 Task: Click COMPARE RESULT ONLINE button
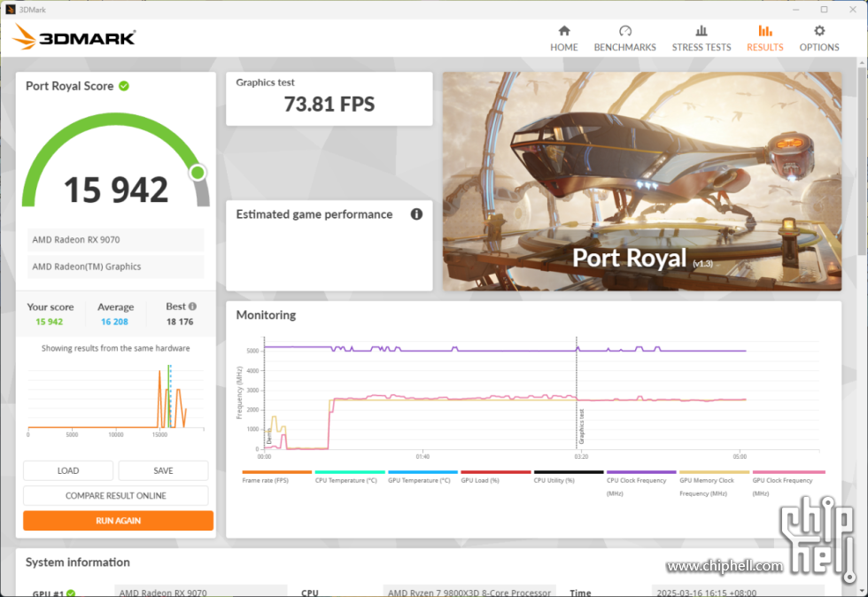coord(116,495)
